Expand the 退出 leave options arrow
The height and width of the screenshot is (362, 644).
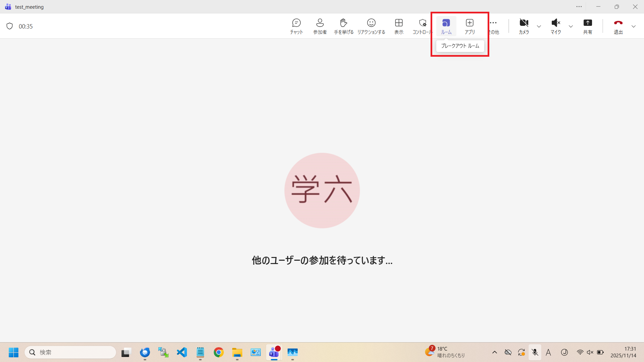(x=633, y=27)
